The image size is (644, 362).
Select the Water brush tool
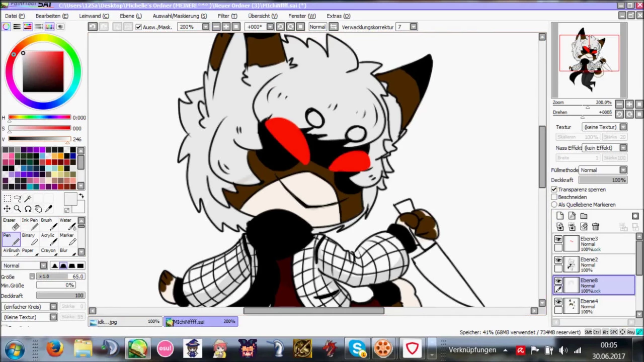[67, 224]
